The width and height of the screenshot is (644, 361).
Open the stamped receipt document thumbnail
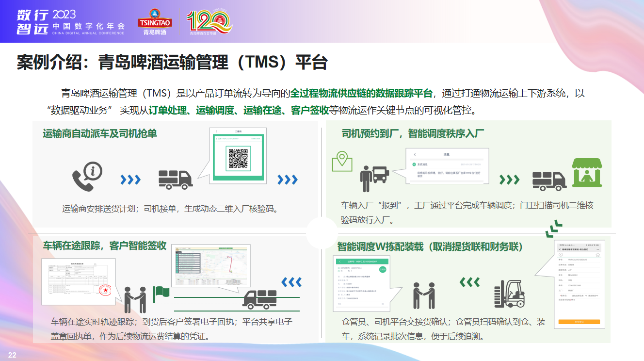tap(78, 281)
